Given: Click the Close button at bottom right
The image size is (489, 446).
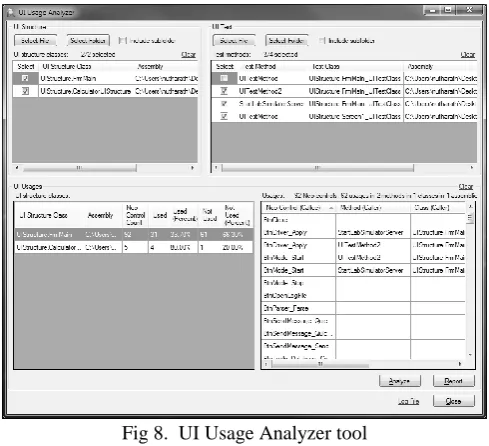Looking at the screenshot, I should click(x=453, y=401).
